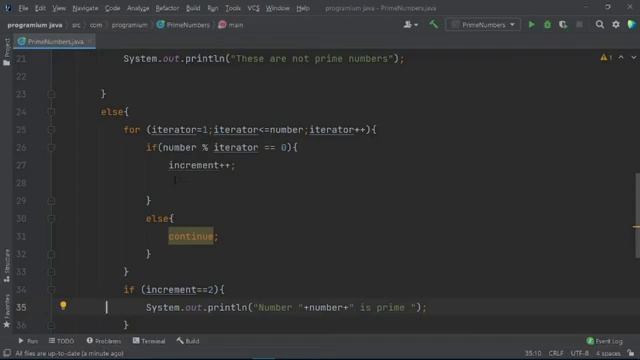Open the TODO tool window

click(x=62, y=341)
